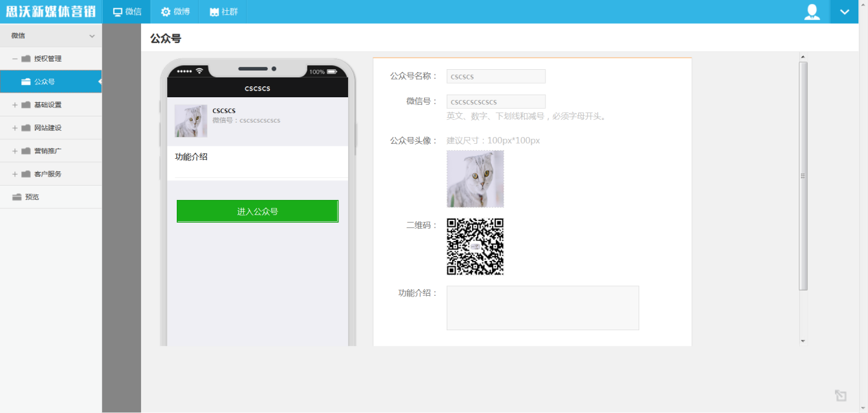The image size is (868, 413).
Task: Click the scrollbar down arrow
Action: (803, 340)
